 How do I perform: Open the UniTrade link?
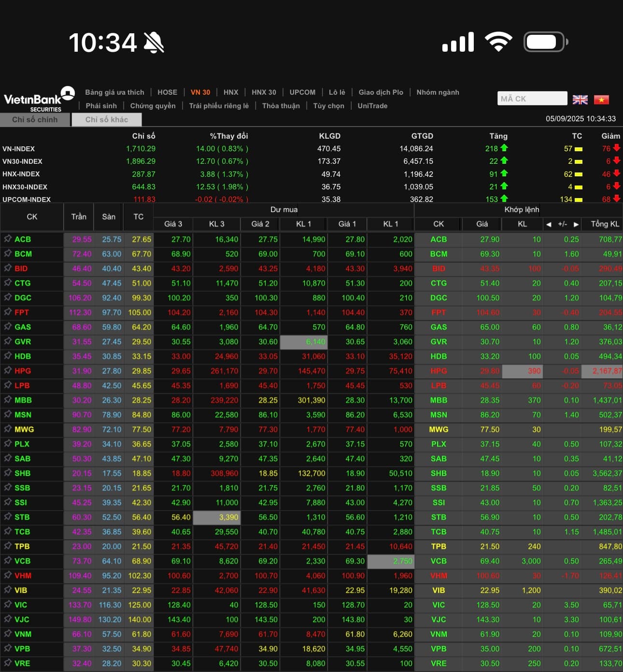pos(372,106)
